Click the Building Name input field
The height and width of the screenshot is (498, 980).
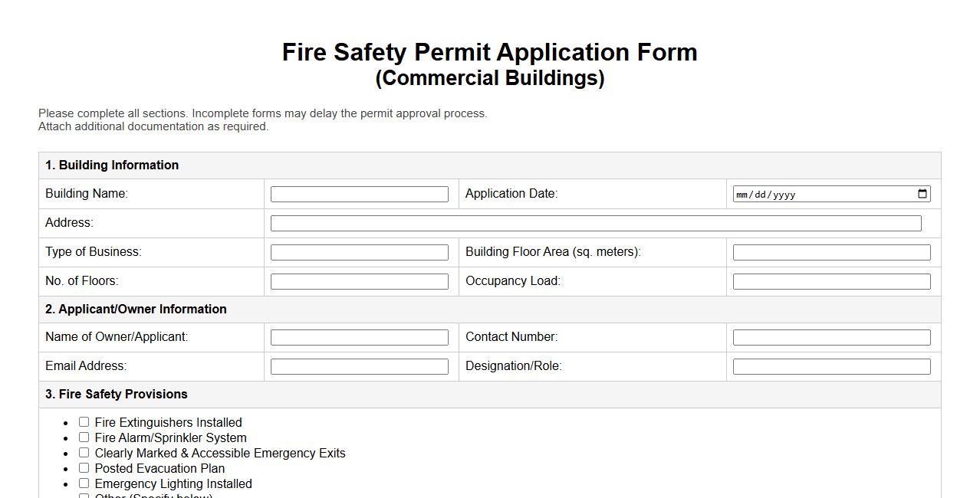pyautogui.click(x=359, y=194)
